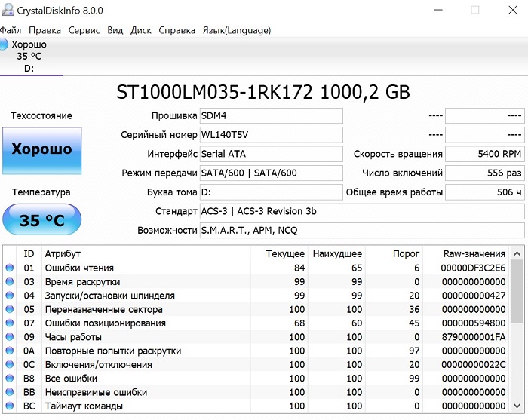The height and width of the screenshot is (420, 528).
Task: Click the disk model title ST1000LM035-1RK172
Action: [x=214, y=92]
